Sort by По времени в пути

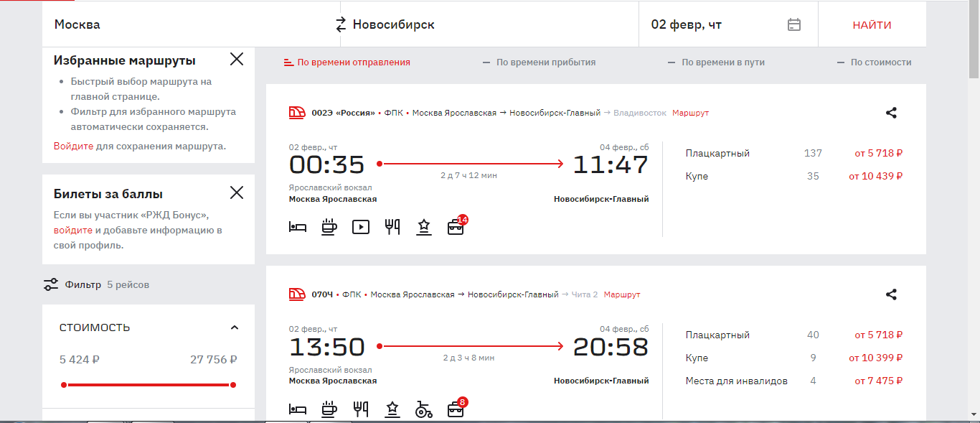[x=716, y=62]
